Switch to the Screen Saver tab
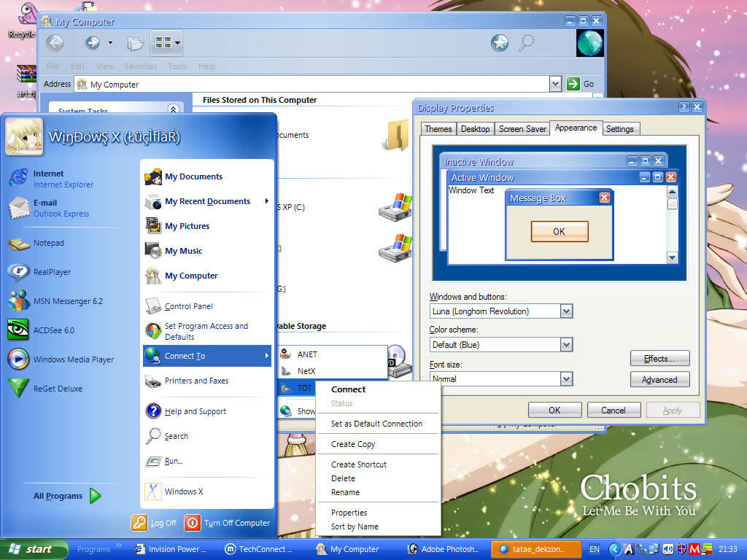 click(x=522, y=129)
